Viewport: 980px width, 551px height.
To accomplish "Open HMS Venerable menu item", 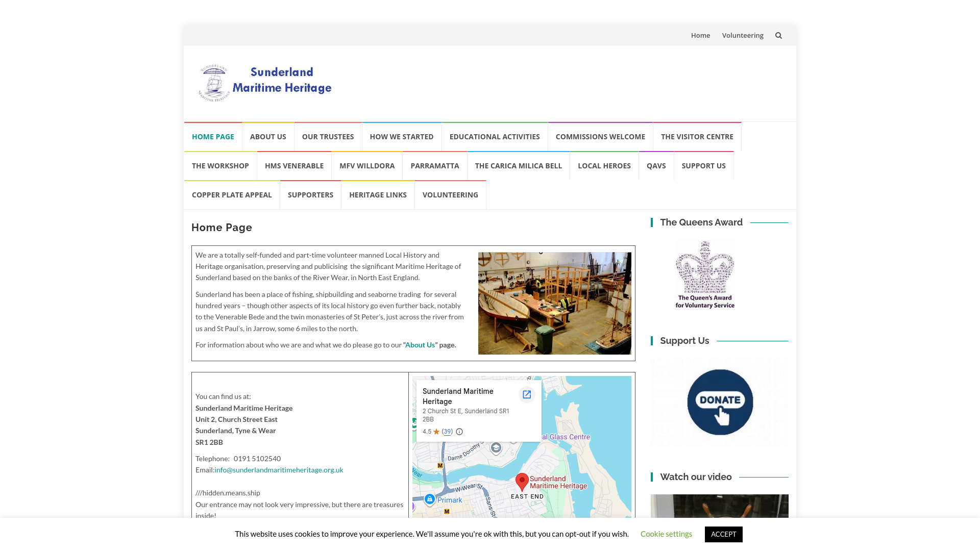I will tap(294, 166).
